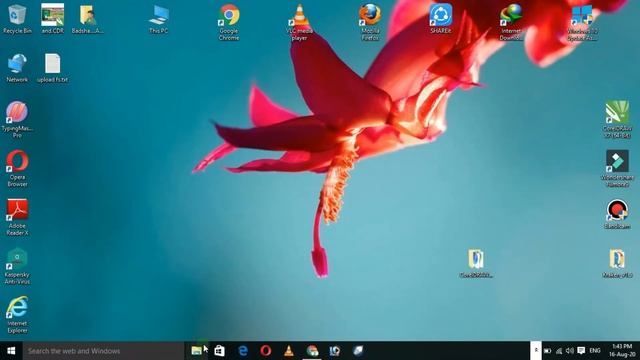This screenshot has height=360, width=640.
Task: Open the Recycle Bin desktop icon
Action: coord(17,19)
